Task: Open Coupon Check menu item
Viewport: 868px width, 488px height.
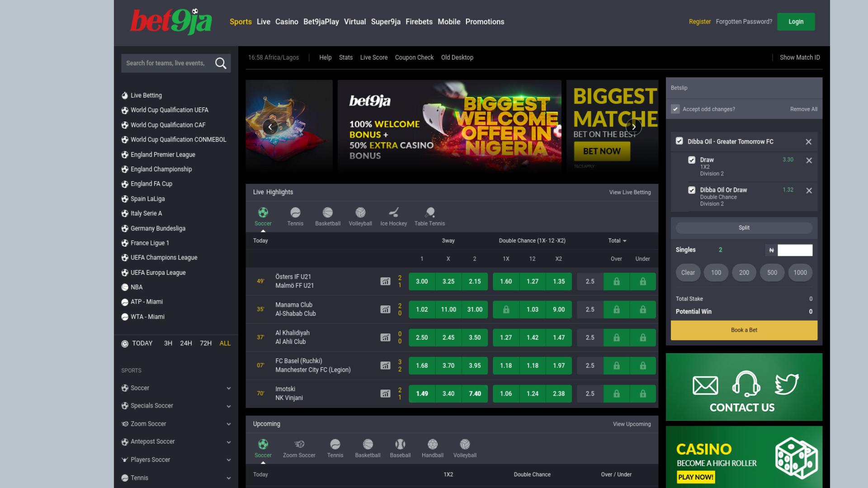Action: pos(414,57)
